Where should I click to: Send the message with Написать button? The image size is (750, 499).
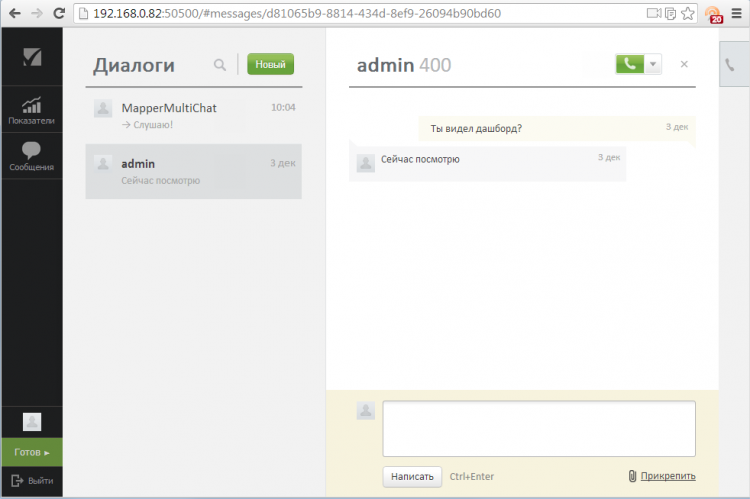click(412, 477)
